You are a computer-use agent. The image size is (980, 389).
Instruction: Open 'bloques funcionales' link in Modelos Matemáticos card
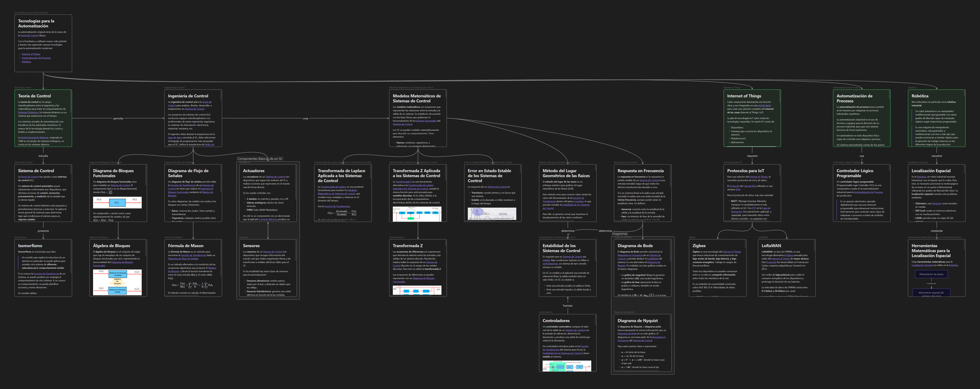point(426,121)
